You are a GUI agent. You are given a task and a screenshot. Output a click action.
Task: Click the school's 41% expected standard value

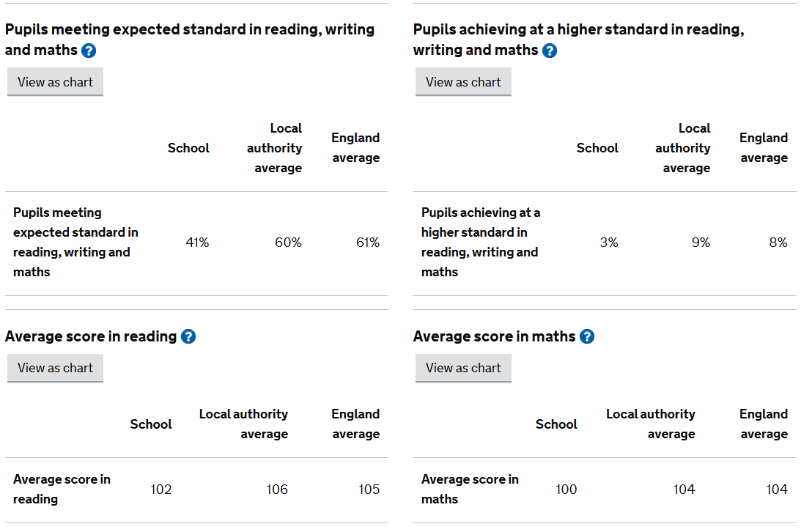click(x=197, y=243)
